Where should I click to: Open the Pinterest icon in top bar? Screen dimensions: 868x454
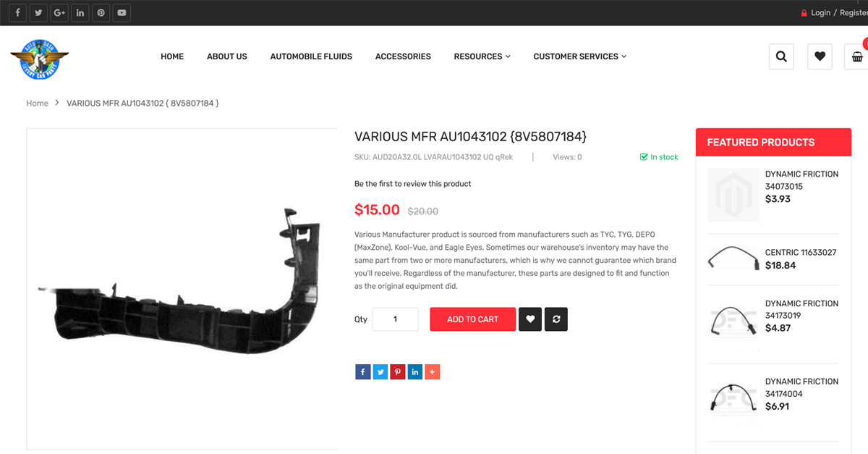click(x=101, y=12)
